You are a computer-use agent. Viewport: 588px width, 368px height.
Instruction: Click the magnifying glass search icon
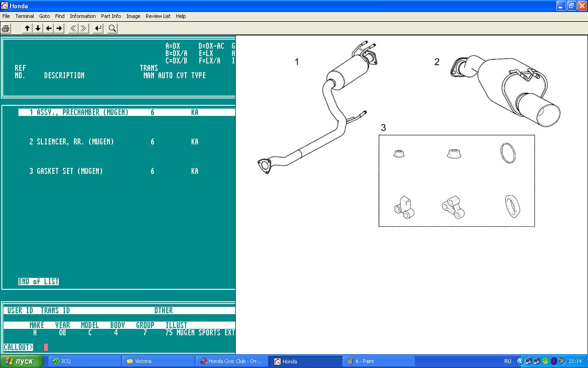pos(112,29)
